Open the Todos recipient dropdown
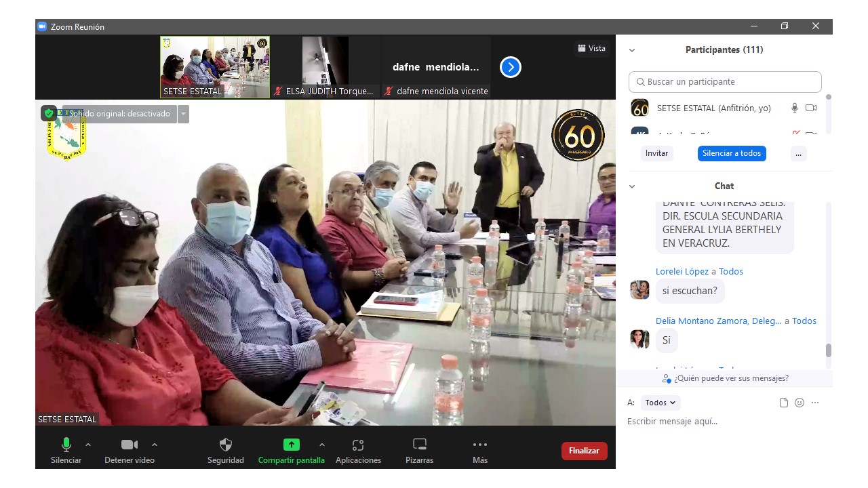The image size is (868, 488). (x=660, y=403)
